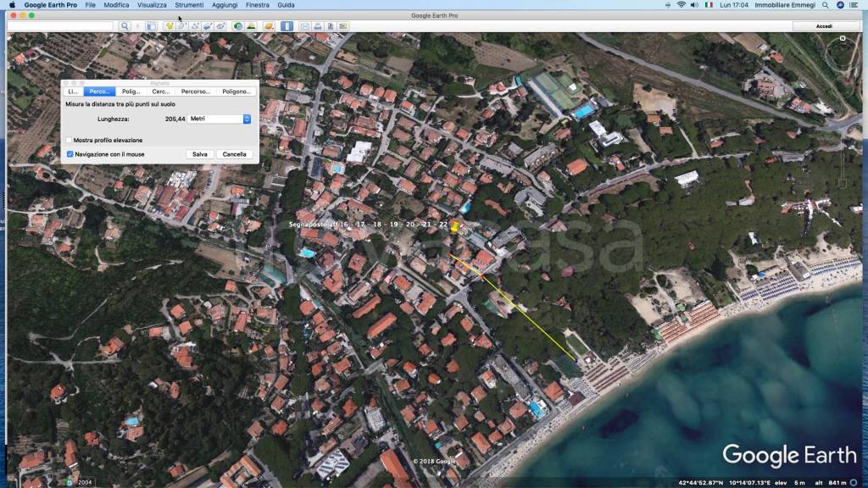The height and width of the screenshot is (488, 868).
Task: Click the search input field
Action: click(61, 26)
